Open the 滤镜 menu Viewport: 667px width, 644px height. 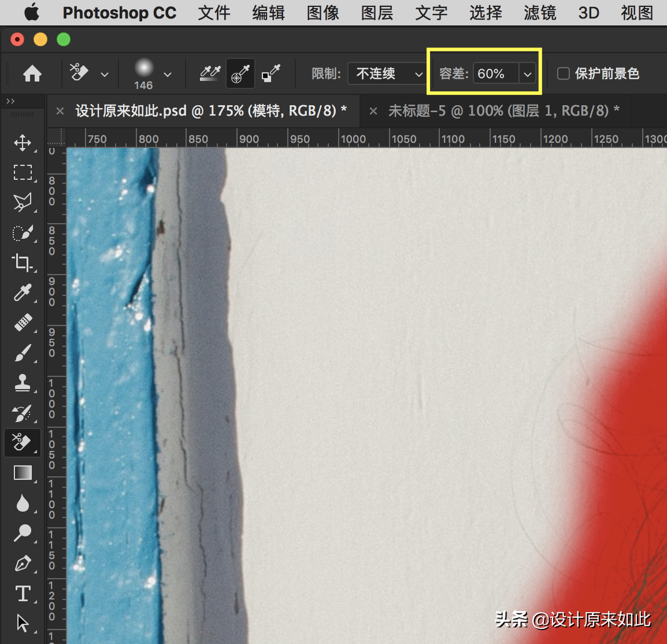pyautogui.click(x=540, y=13)
